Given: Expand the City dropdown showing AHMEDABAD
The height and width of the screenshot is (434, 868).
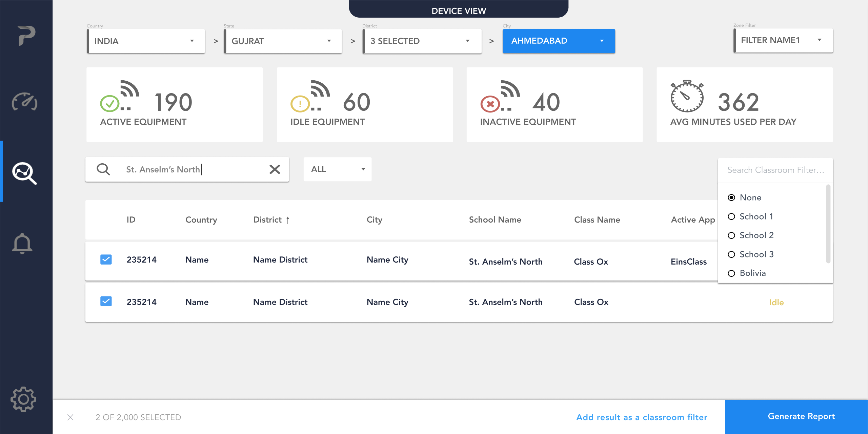Looking at the screenshot, I should tap(559, 41).
